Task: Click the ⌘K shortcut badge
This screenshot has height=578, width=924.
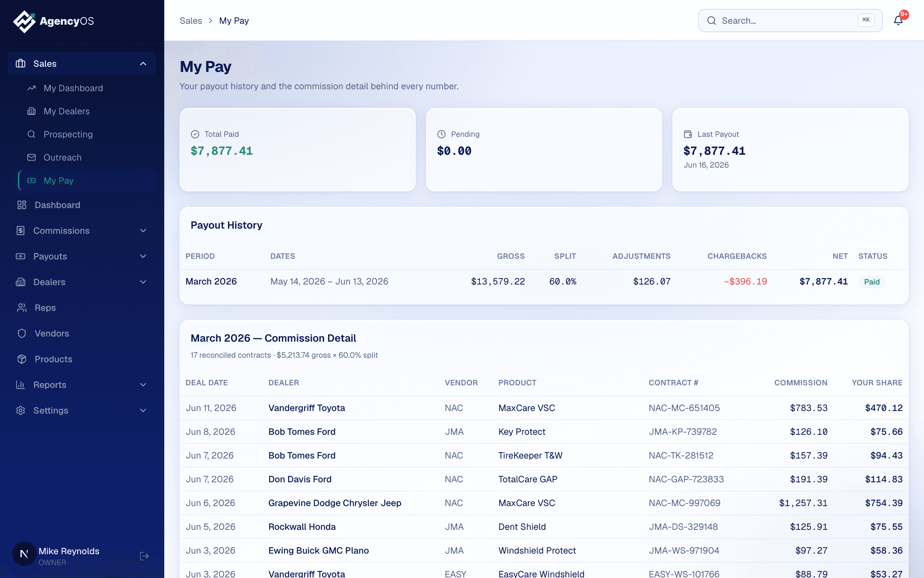Action: click(x=866, y=20)
